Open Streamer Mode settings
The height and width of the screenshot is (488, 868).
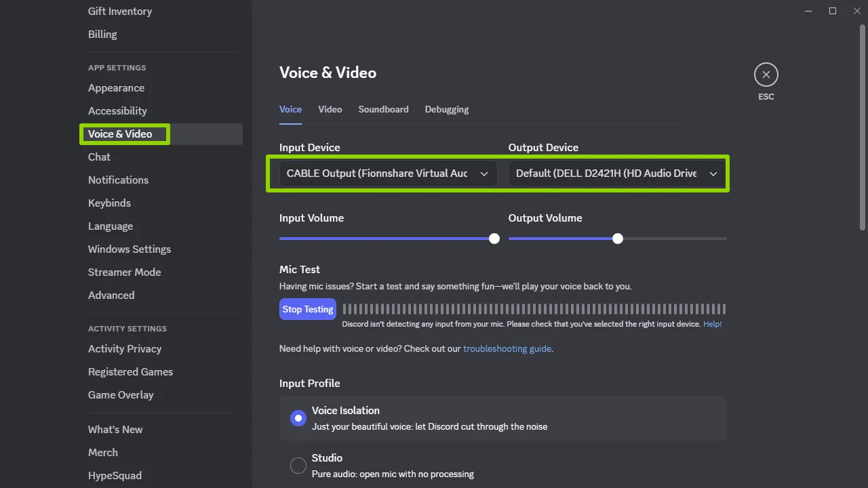[x=124, y=272]
